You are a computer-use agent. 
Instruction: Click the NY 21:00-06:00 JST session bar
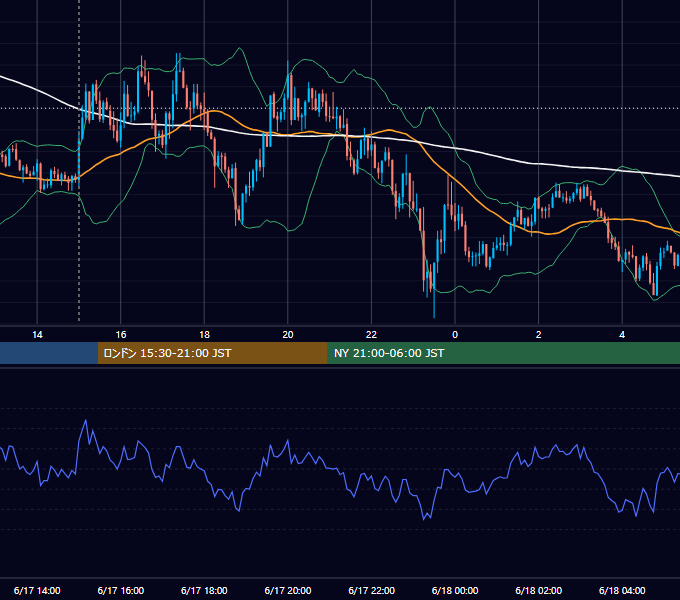tap(503, 353)
